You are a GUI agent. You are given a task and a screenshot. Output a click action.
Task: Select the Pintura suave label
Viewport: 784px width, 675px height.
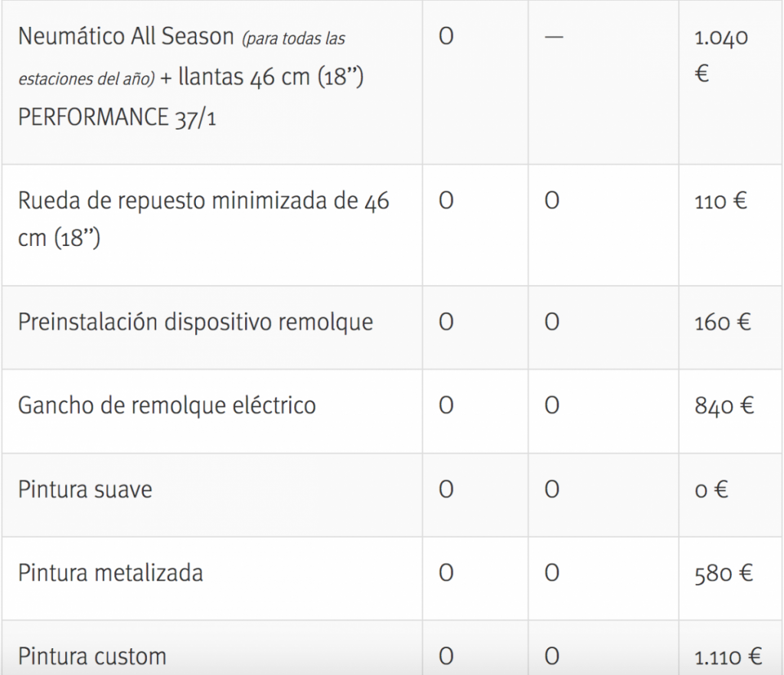pos(85,489)
